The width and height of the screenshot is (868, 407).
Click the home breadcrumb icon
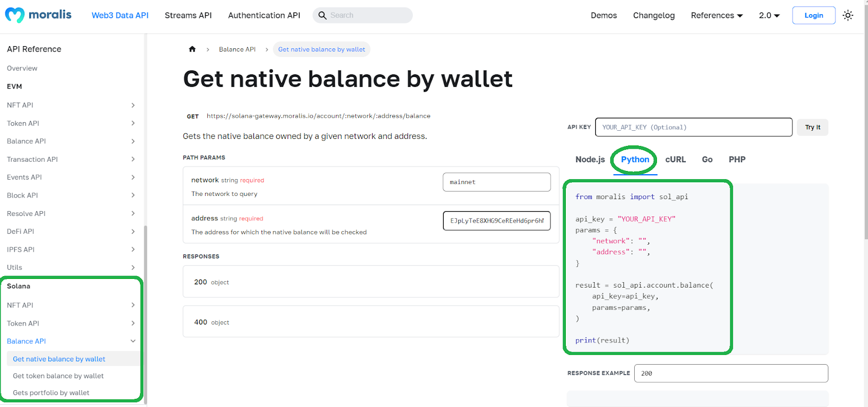click(x=192, y=49)
